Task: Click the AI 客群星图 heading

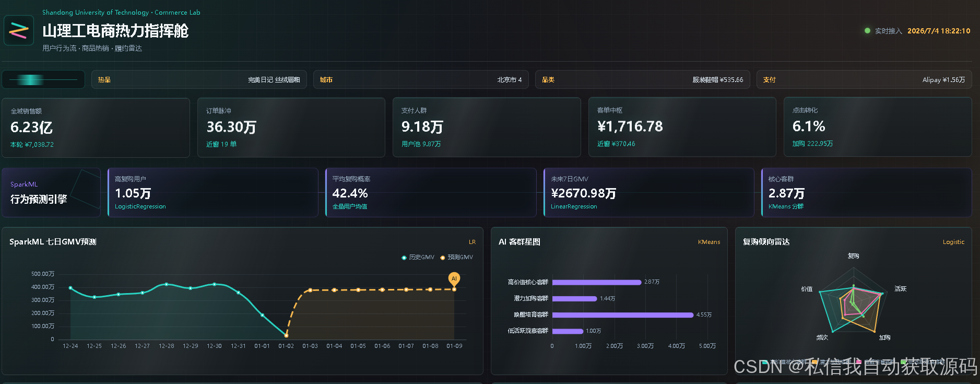Action: pos(519,242)
